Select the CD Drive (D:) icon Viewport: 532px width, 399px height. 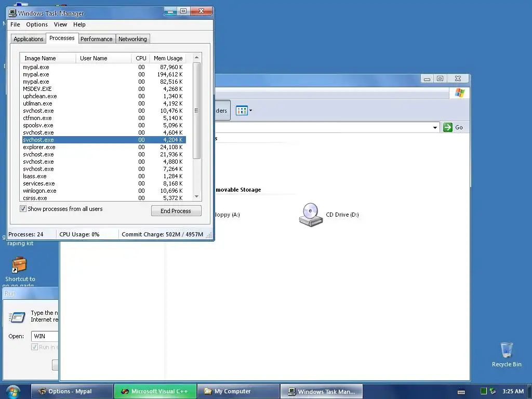311,215
